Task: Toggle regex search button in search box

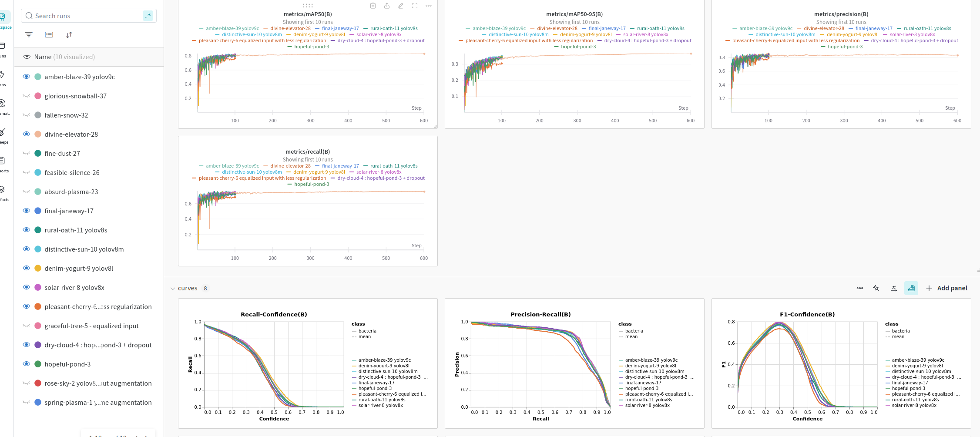Action: pyautogui.click(x=148, y=16)
